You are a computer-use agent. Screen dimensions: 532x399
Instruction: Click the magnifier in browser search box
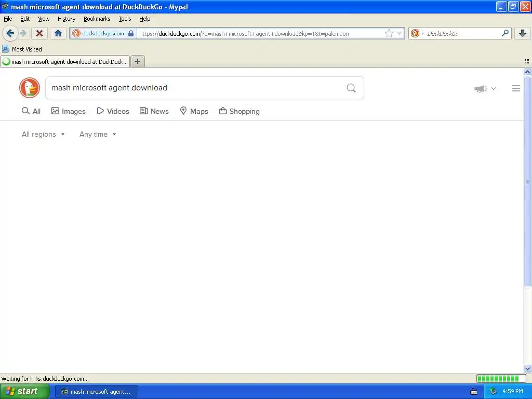pos(505,33)
